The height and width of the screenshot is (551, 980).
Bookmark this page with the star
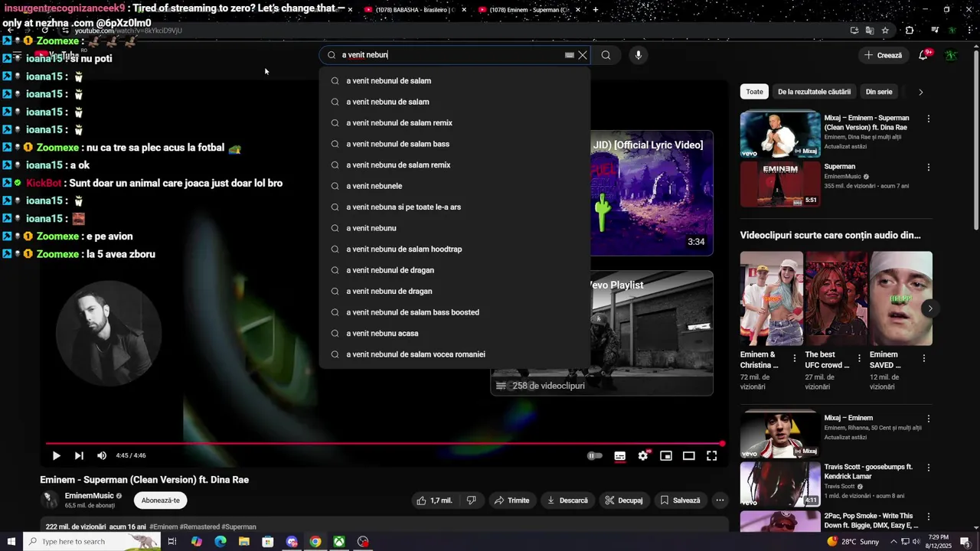click(x=885, y=31)
